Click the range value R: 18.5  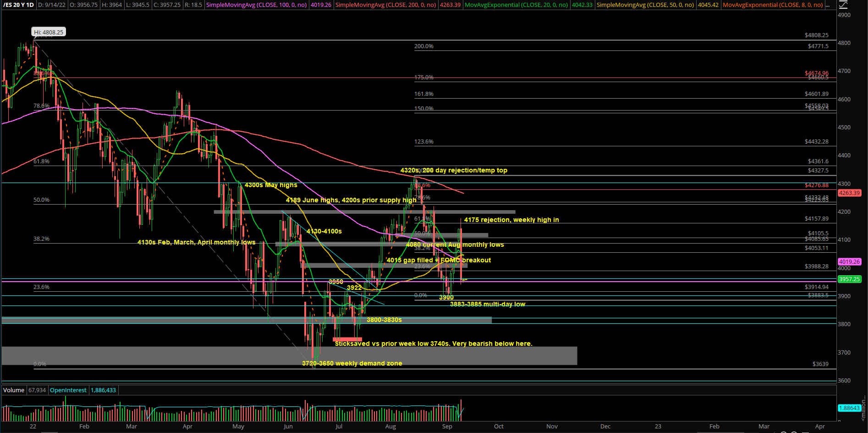pyautogui.click(x=193, y=5)
